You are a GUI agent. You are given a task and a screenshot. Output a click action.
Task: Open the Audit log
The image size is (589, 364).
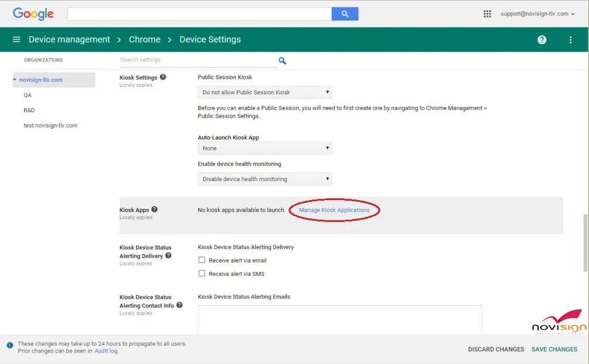[x=105, y=351]
